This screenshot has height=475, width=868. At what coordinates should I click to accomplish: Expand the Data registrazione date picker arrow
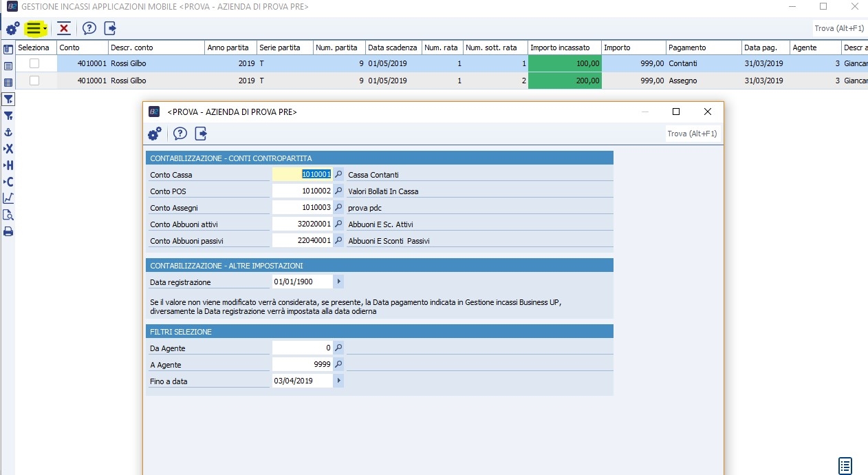tap(338, 282)
